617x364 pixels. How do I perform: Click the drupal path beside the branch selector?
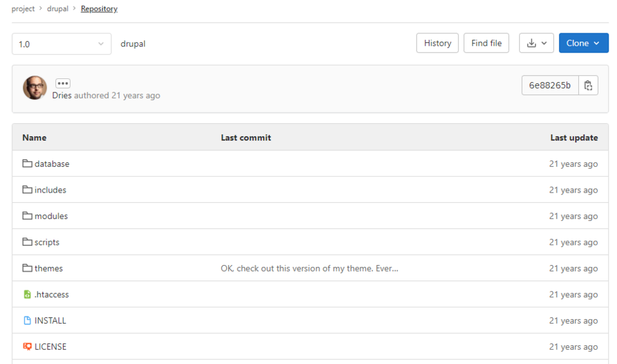click(x=133, y=44)
